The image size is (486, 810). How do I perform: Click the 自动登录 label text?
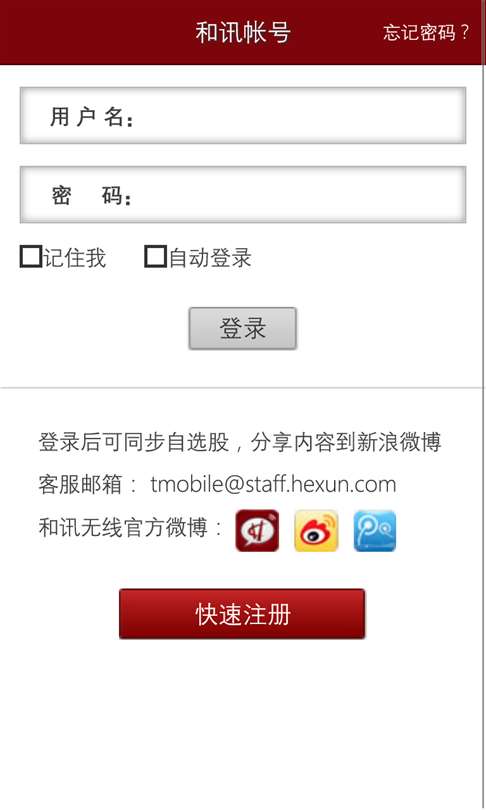pyautogui.click(x=210, y=258)
